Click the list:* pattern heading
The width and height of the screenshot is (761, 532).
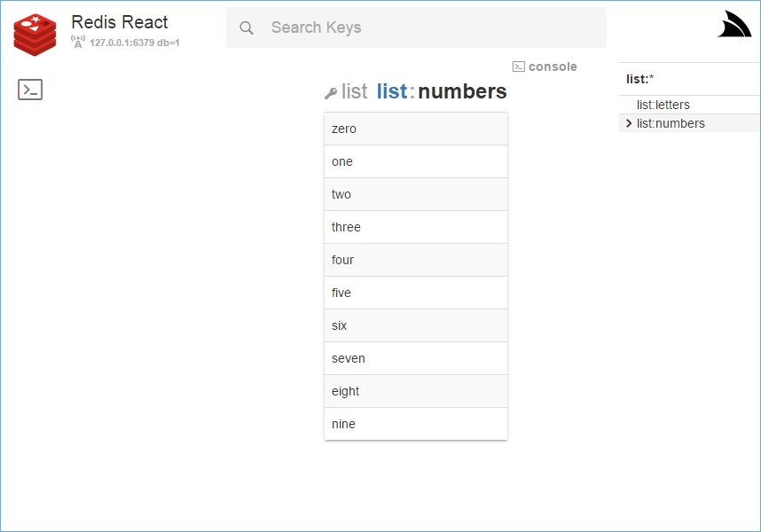[639, 79]
